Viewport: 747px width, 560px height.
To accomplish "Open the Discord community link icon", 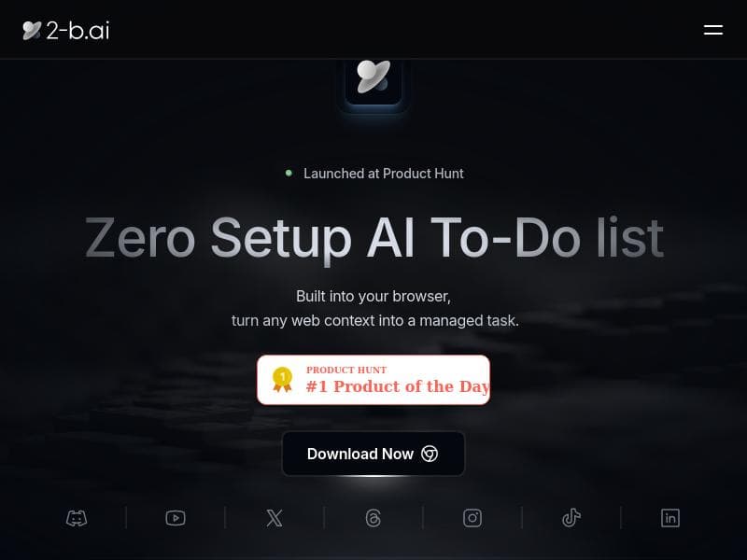I will click(x=77, y=518).
